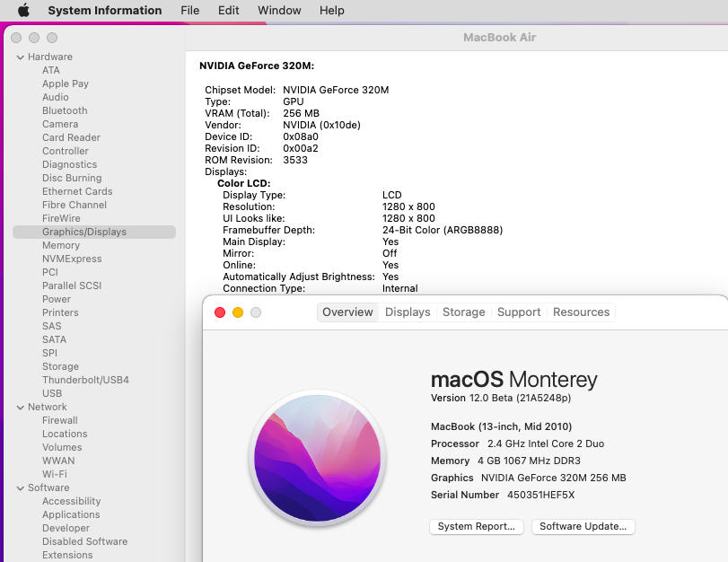
Task: Collapse the Network section chevron
Action: (x=21, y=408)
